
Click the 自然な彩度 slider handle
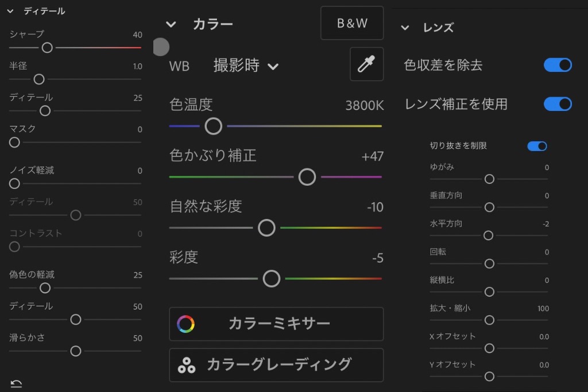(266, 228)
